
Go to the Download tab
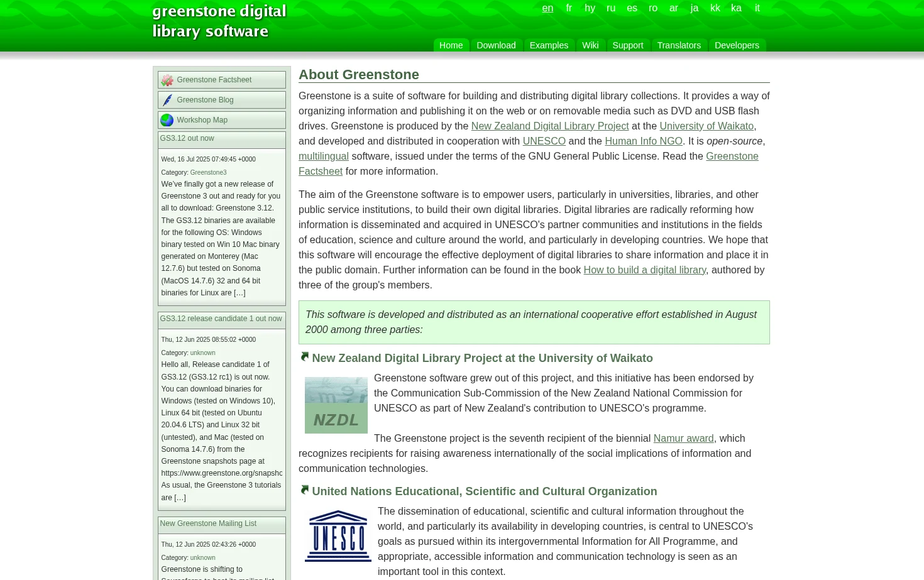496,45
